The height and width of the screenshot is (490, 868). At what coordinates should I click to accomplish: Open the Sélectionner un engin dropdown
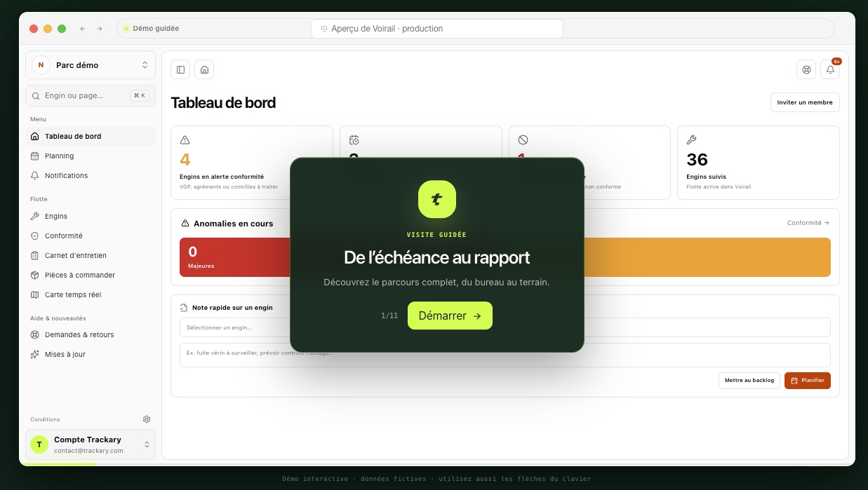[505, 327]
